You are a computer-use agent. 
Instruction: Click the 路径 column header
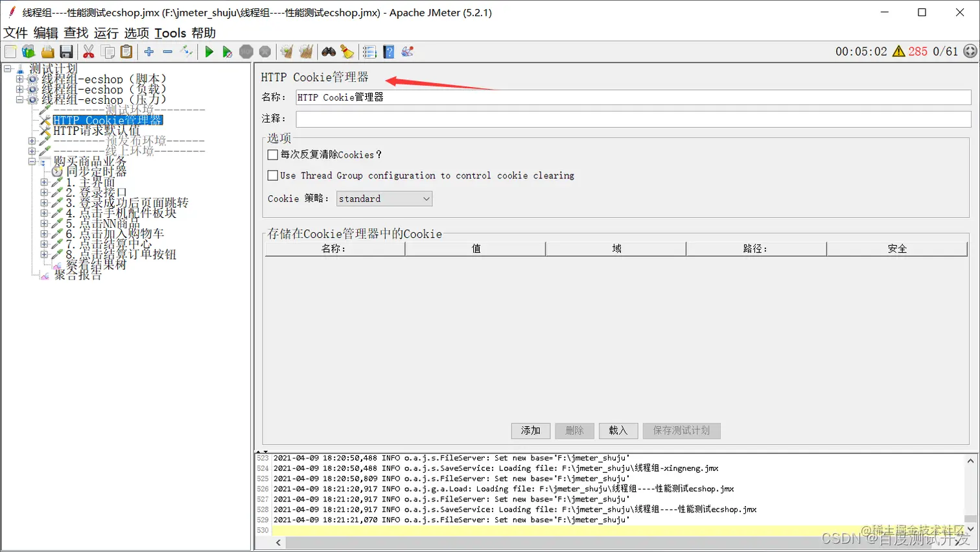(756, 248)
